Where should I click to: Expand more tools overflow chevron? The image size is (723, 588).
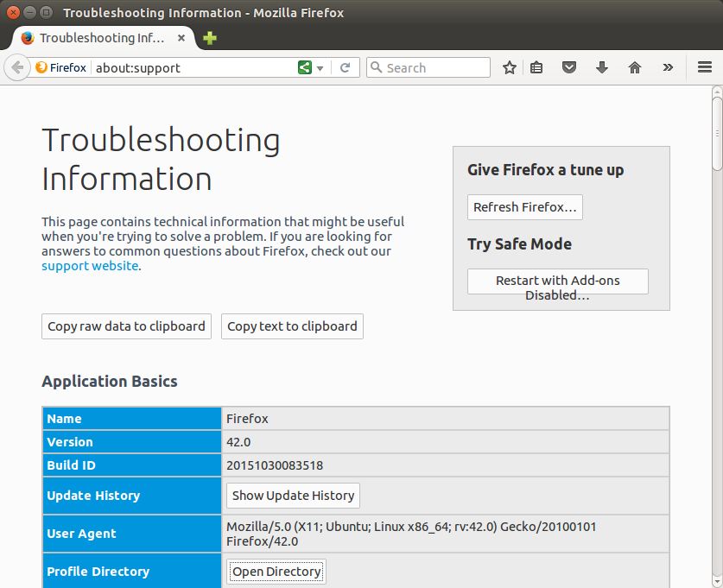click(x=668, y=67)
